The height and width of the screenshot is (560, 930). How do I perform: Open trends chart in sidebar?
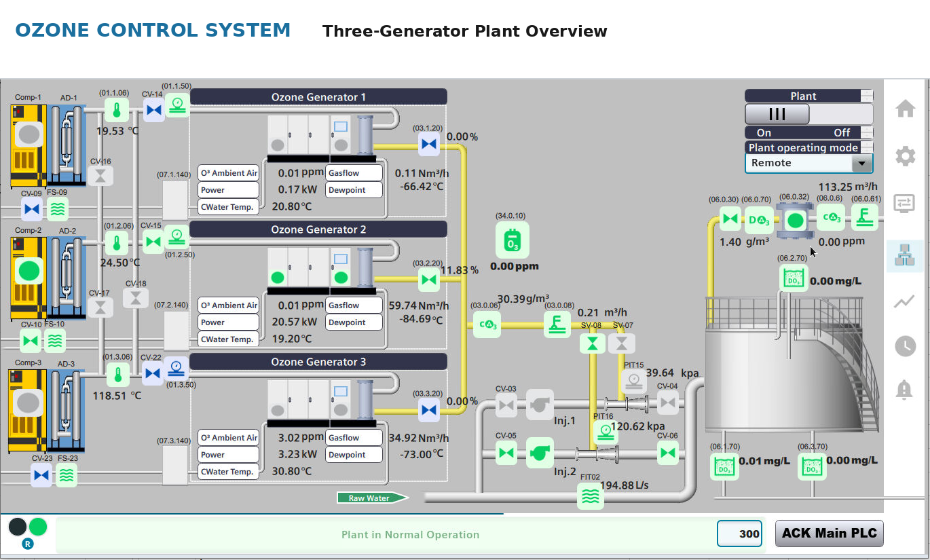point(905,301)
